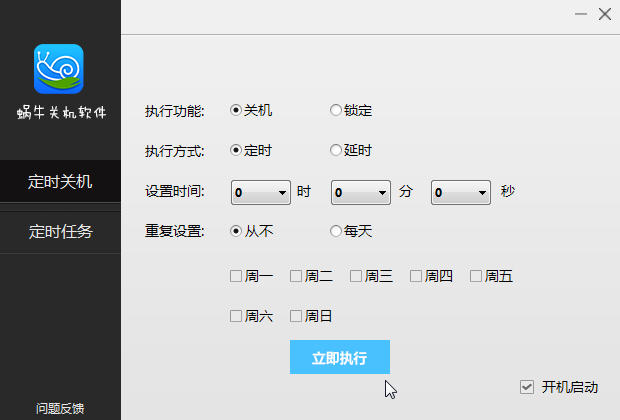Tick the 周五 checkbox
The width and height of the screenshot is (620, 420).
click(476, 276)
